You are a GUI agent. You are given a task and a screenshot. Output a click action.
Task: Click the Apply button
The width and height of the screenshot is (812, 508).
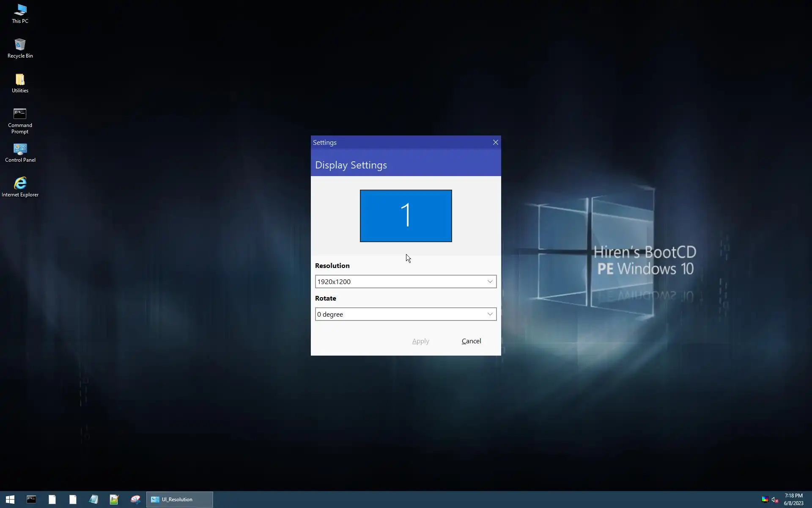click(420, 341)
